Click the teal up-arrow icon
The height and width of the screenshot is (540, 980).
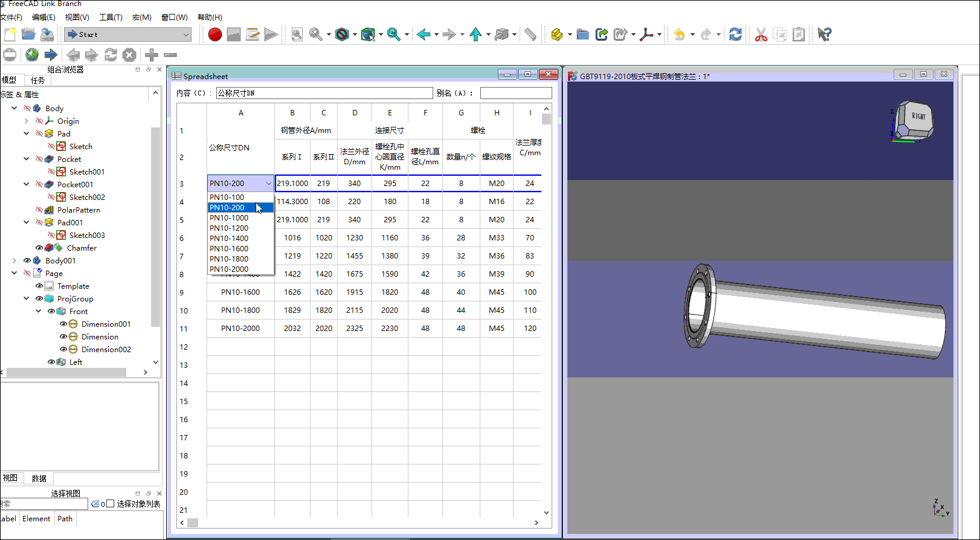475,34
